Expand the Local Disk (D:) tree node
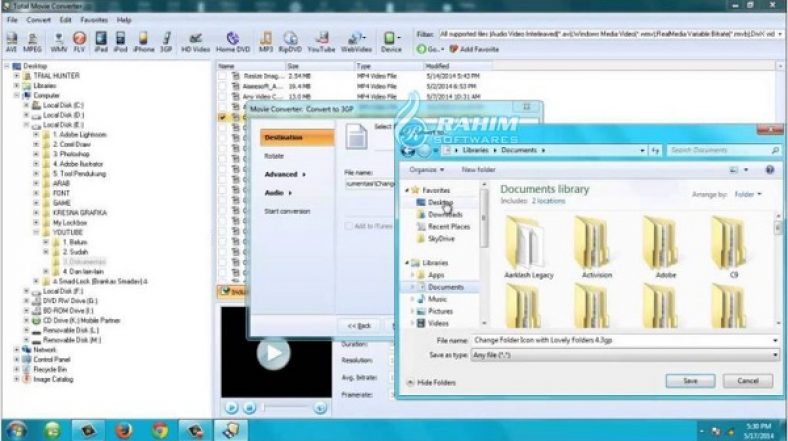Viewport: 788px width, 441px height. point(26,115)
